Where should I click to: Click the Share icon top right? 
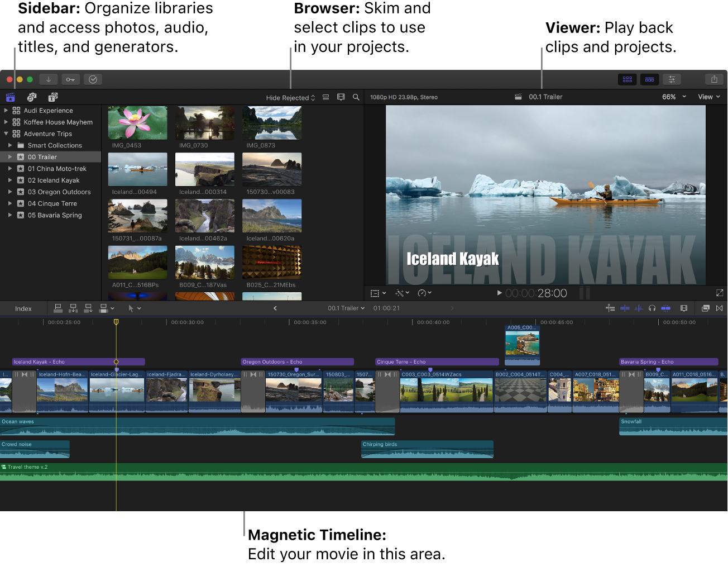pyautogui.click(x=714, y=79)
